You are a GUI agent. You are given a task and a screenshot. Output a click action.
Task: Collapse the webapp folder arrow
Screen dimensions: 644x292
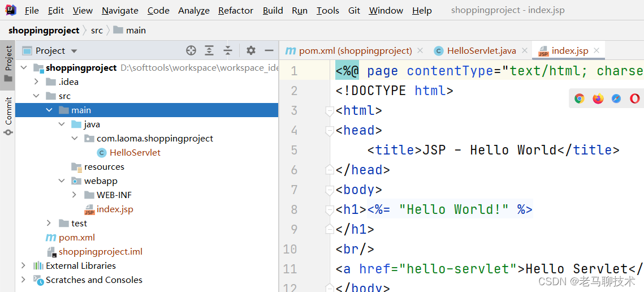[x=62, y=181]
